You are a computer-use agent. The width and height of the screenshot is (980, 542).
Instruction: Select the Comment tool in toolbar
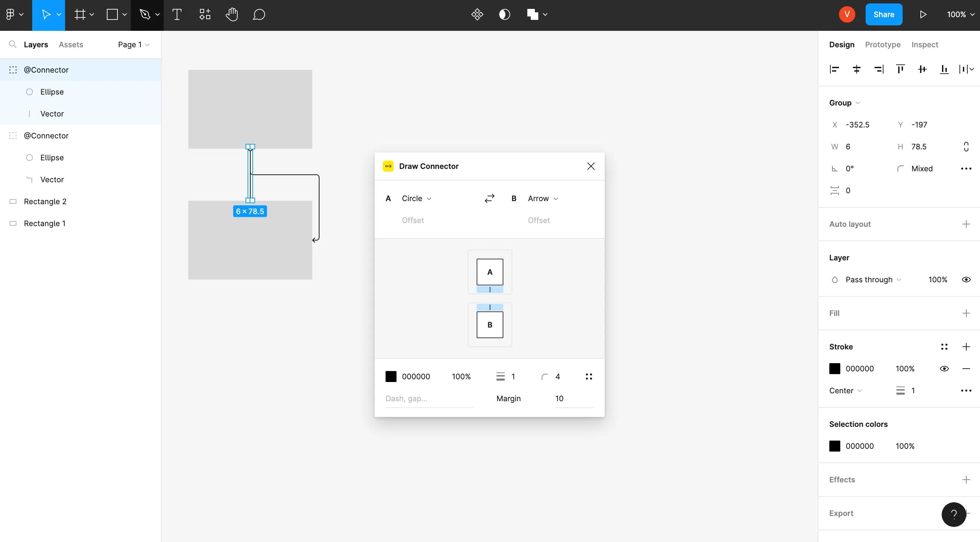pyautogui.click(x=259, y=15)
